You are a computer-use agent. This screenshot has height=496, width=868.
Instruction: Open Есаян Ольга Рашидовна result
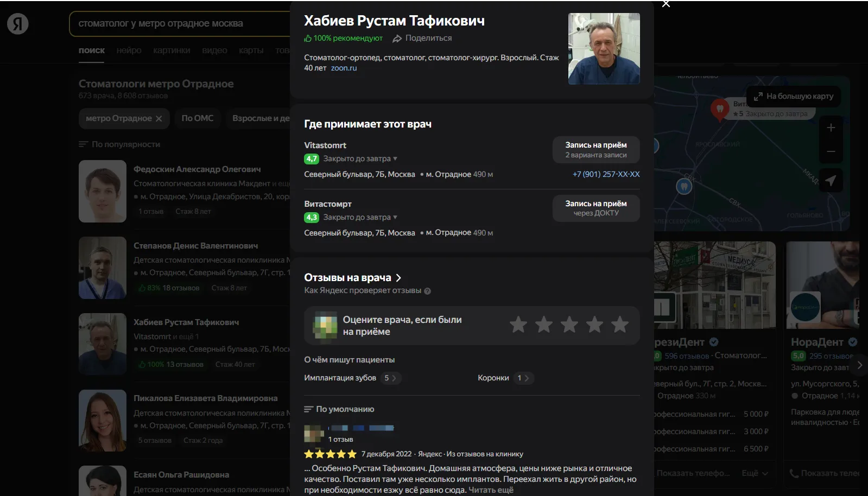(x=181, y=475)
